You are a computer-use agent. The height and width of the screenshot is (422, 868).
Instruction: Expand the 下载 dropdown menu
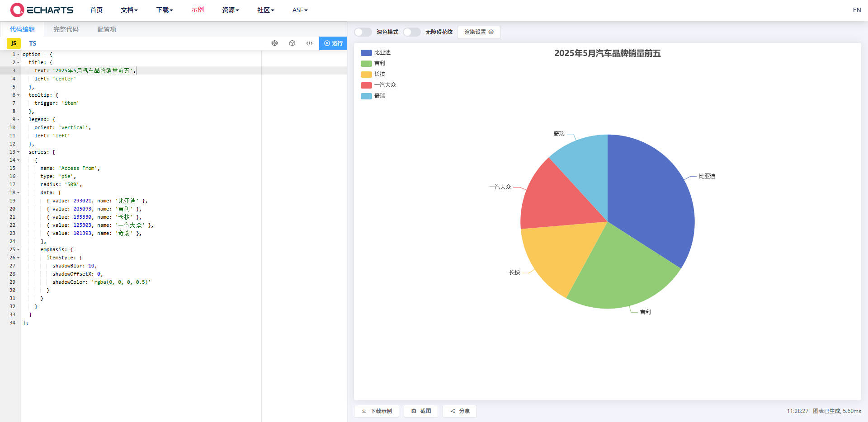[165, 10]
